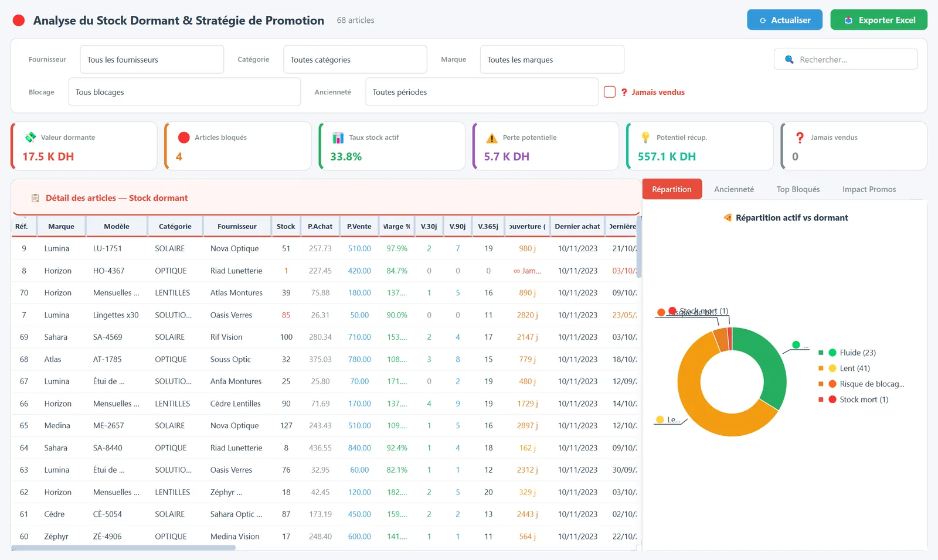This screenshot has height=560, width=938.
Task: Click the 780.00 sale price cell
Action: point(359,359)
